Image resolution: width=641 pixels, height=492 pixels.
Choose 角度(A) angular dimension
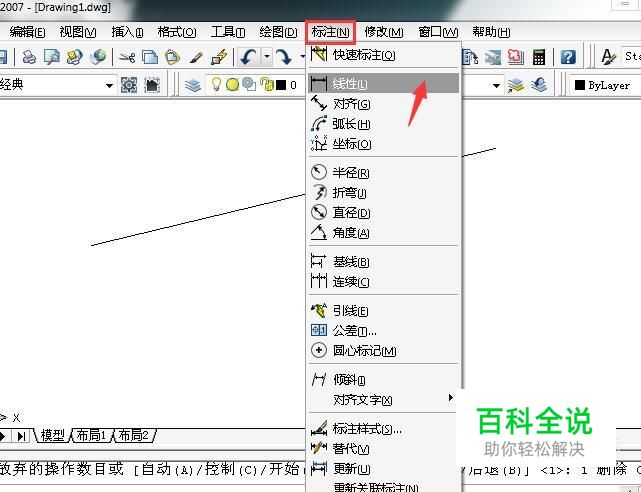point(384,233)
